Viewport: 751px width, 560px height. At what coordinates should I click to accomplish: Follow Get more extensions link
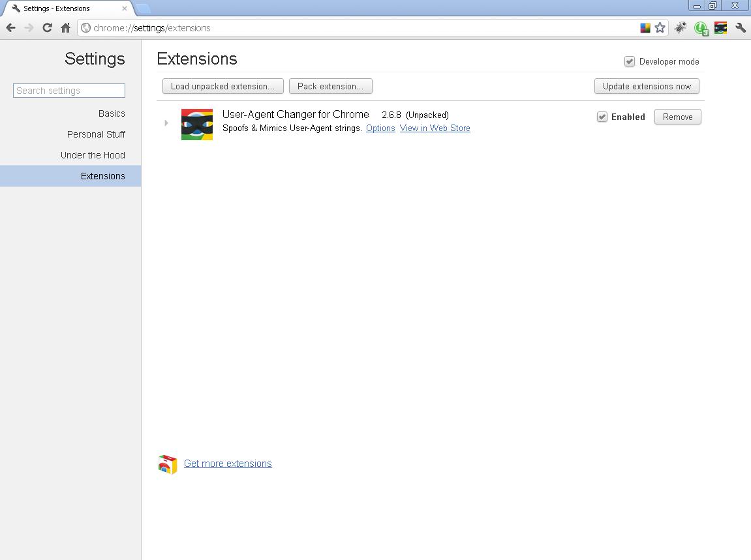coord(228,464)
